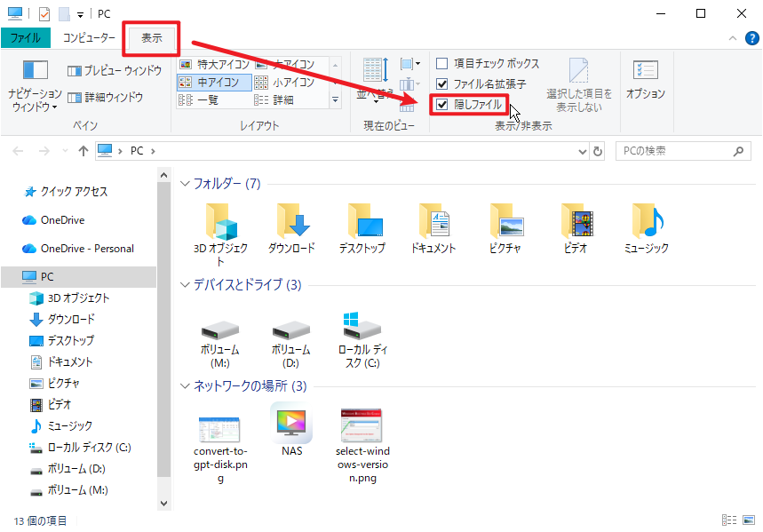This screenshot has width=763, height=532.
Task: Click the PCの検索 search field
Action: tap(675, 151)
